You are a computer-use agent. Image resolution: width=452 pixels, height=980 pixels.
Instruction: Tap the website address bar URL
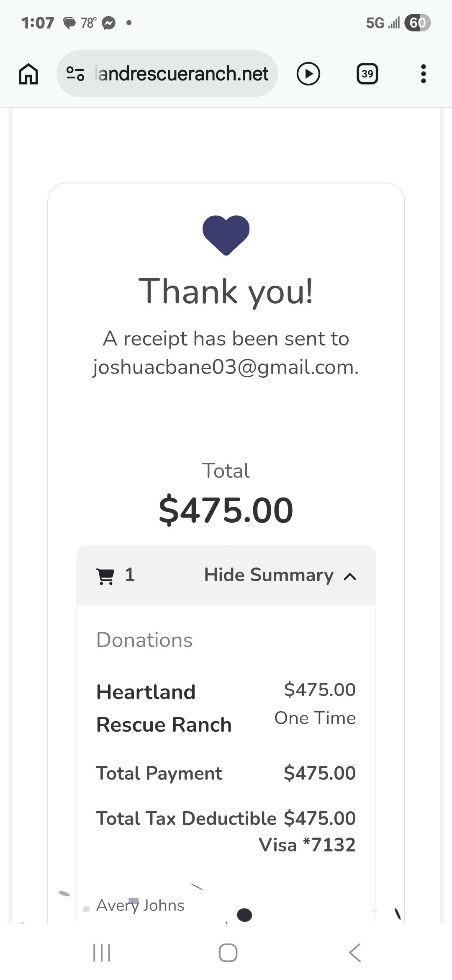tap(182, 74)
